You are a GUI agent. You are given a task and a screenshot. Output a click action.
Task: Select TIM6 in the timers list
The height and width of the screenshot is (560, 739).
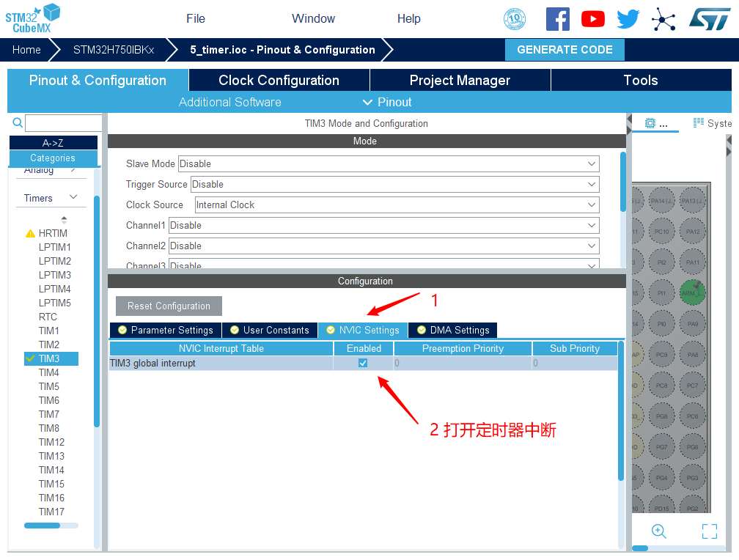[49, 400]
